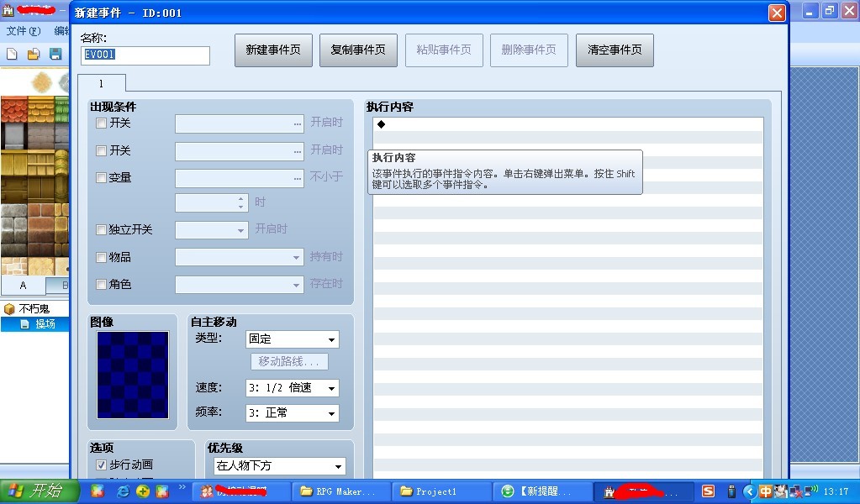Click the 不朽鬼 project name in tree

(34, 309)
